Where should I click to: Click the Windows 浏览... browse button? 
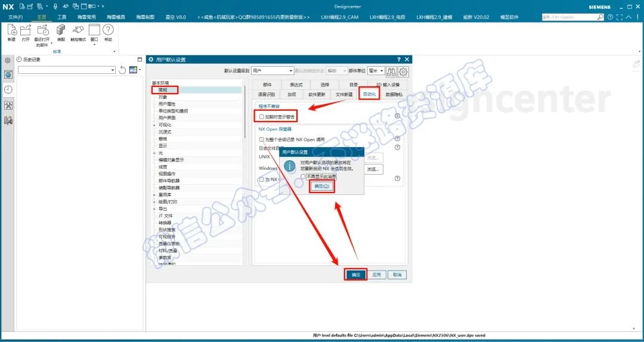tap(373, 169)
